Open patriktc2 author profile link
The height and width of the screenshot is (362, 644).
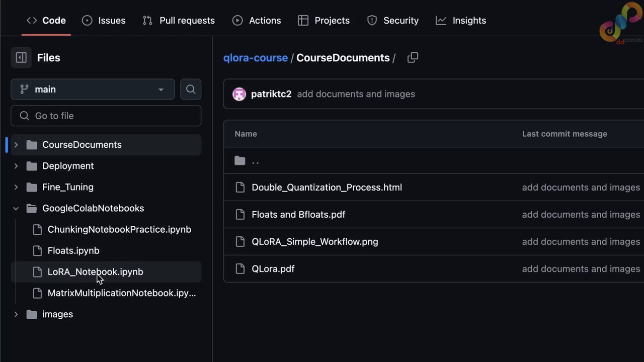[x=271, y=94]
